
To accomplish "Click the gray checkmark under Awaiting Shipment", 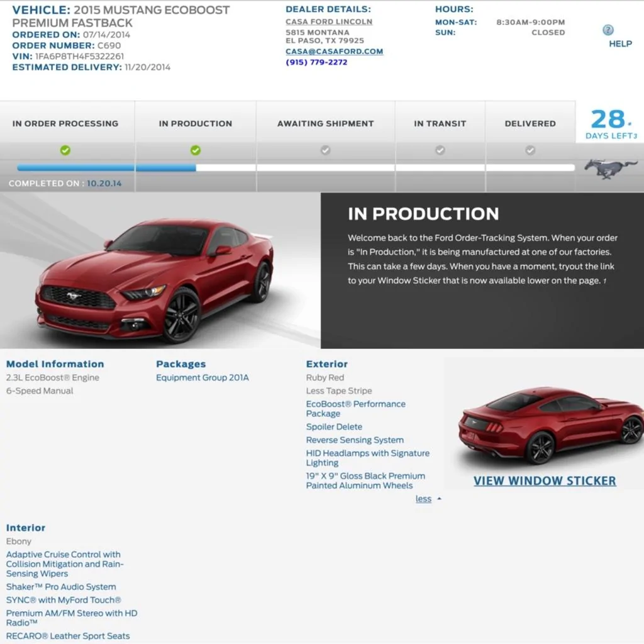I will 325,150.
